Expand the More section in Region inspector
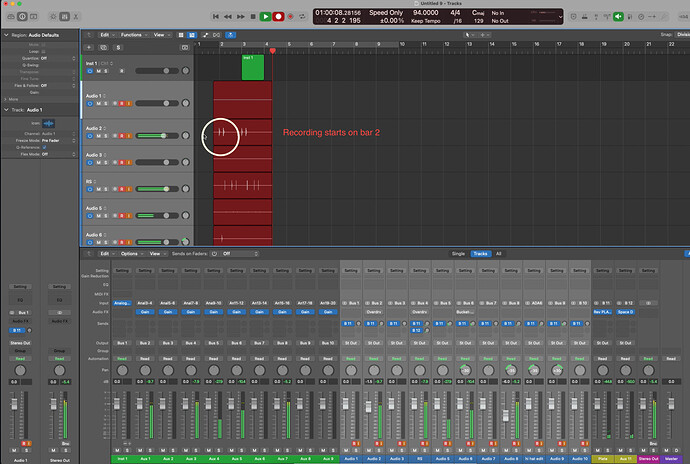Screen dimensions: 690x464 pos(6,99)
